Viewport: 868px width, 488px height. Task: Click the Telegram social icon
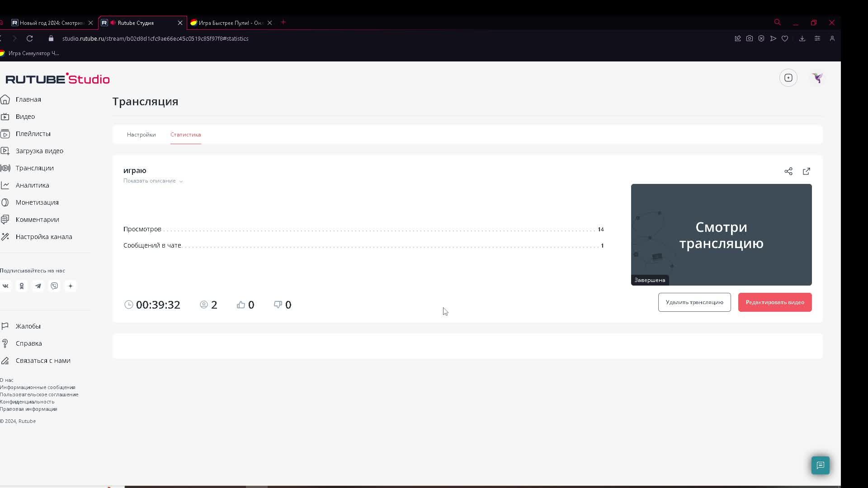point(38,286)
